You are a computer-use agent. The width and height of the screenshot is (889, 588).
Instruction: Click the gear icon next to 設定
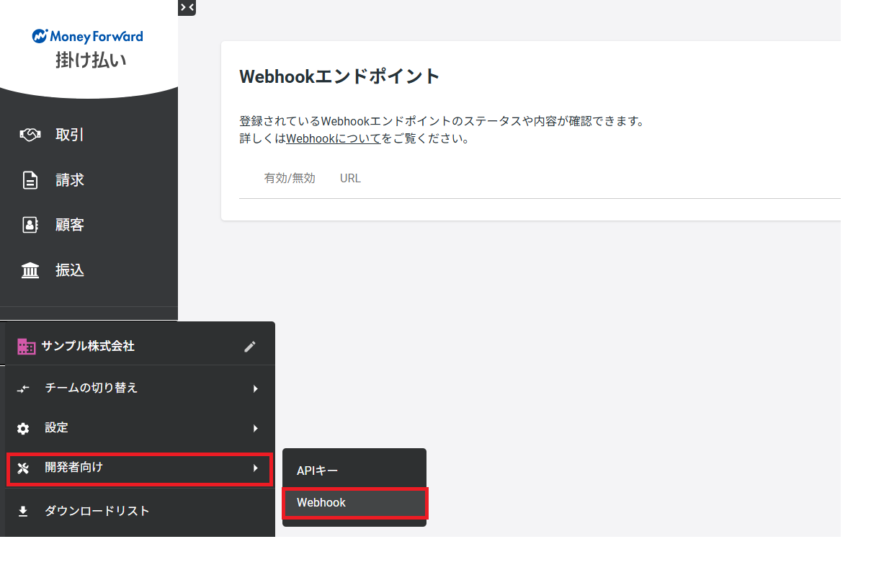pyautogui.click(x=23, y=429)
